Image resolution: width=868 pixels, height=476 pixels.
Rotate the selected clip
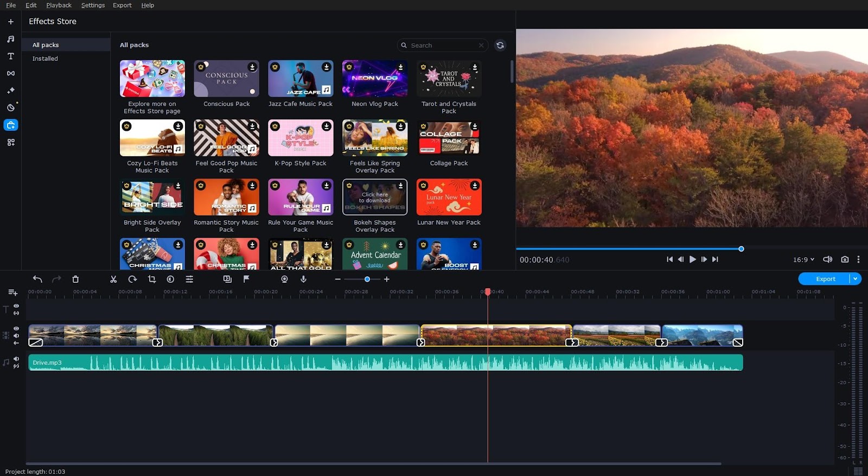[132, 279]
